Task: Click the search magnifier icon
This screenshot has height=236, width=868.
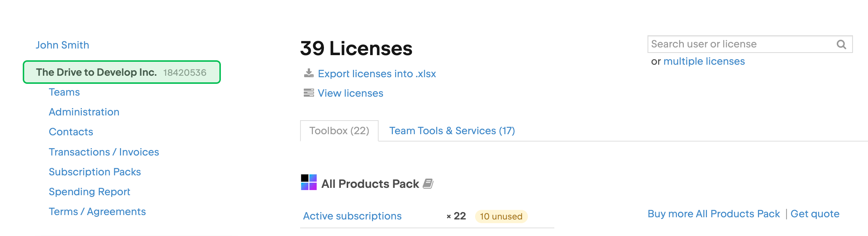Action: click(842, 44)
